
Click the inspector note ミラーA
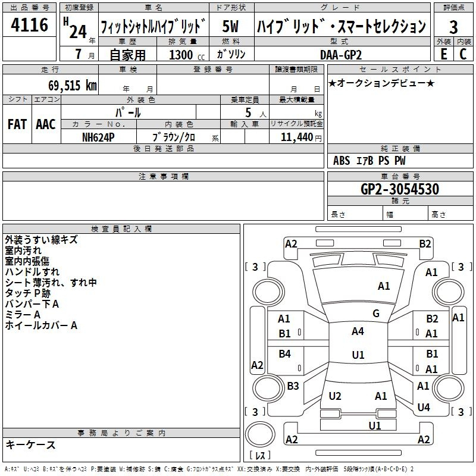(x=23, y=315)
